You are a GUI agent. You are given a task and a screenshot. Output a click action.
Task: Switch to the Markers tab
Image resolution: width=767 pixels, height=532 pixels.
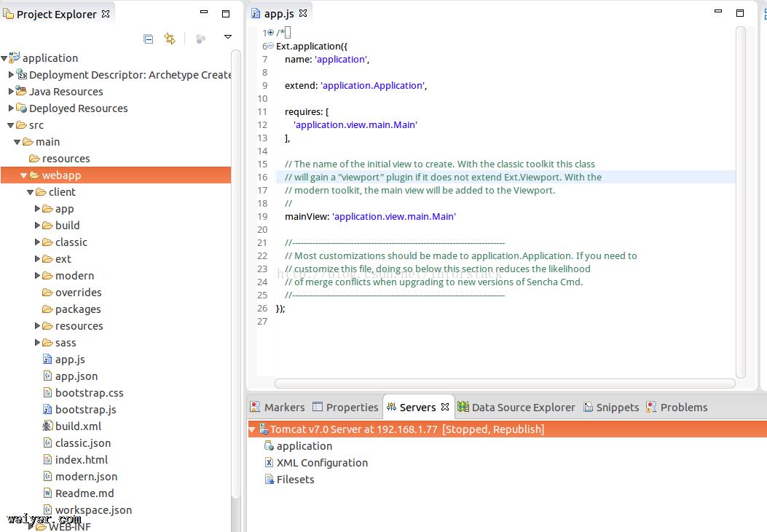tap(278, 407)
